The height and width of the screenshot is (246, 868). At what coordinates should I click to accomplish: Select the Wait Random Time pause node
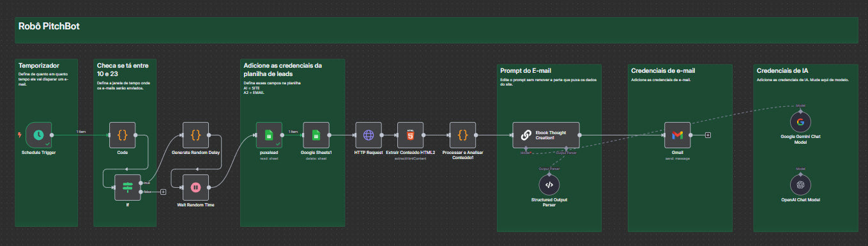(196, 187)
